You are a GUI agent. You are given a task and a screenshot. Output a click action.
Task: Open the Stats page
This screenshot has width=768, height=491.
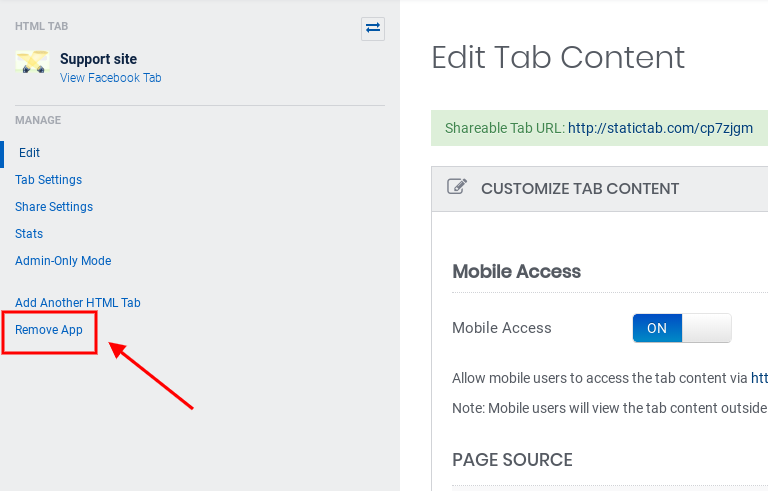(x=29, y=234)
